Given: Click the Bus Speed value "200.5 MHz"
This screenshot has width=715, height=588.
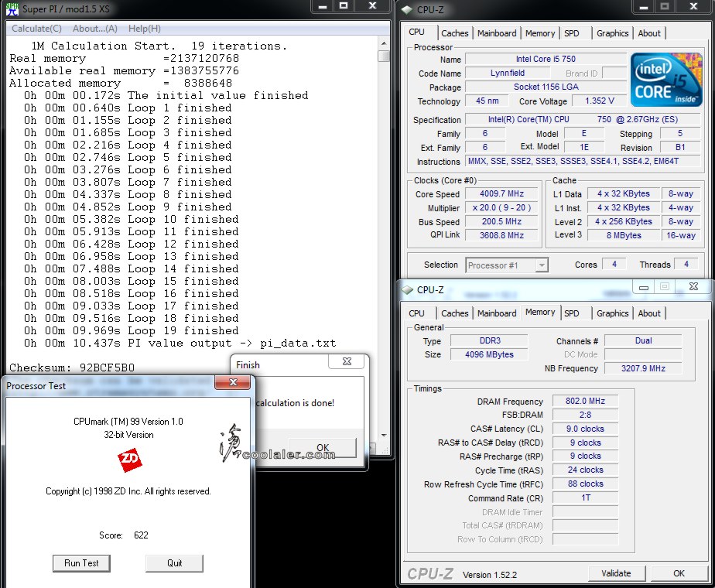Looking at the screenshot, I should [501, 221].
